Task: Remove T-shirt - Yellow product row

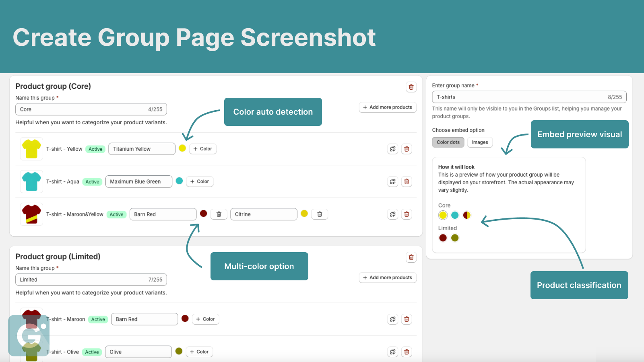Action: (407, 149)
